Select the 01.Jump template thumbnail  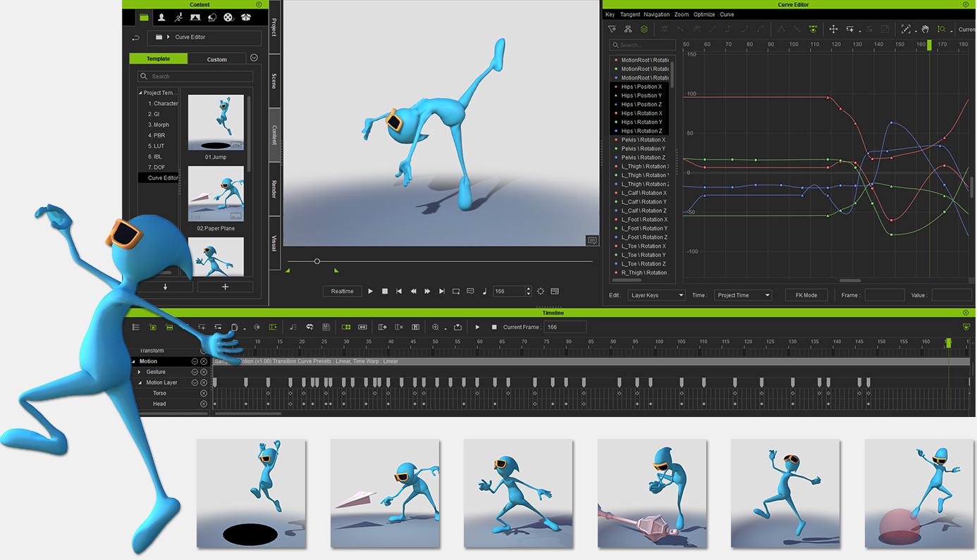216,121
